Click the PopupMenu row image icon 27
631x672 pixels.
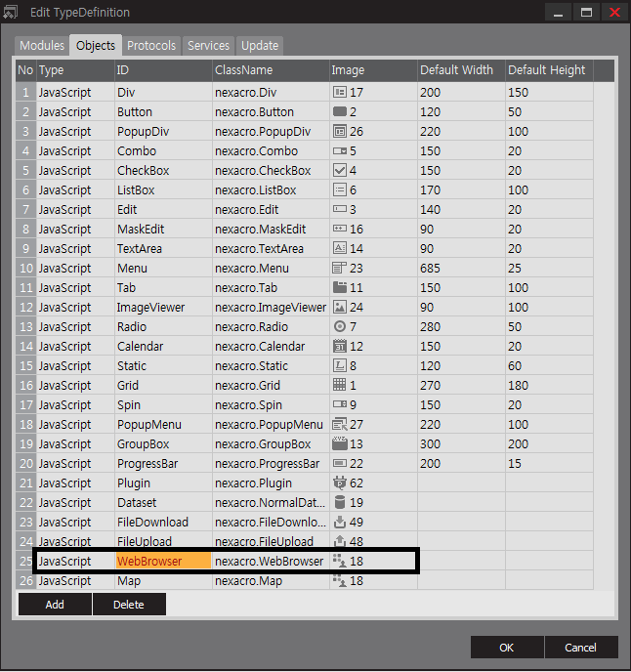click(340, 424)
